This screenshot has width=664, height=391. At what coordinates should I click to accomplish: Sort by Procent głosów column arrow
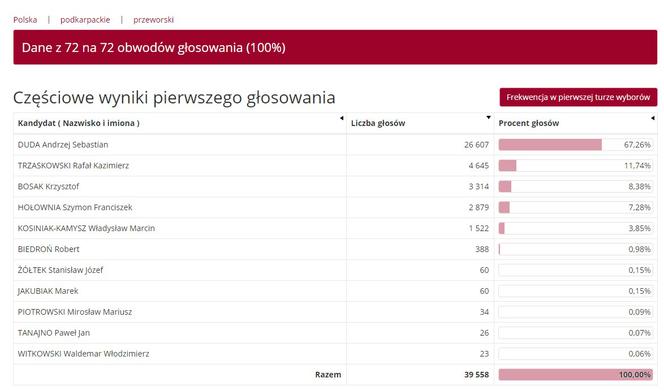click(x=653, y=118)
